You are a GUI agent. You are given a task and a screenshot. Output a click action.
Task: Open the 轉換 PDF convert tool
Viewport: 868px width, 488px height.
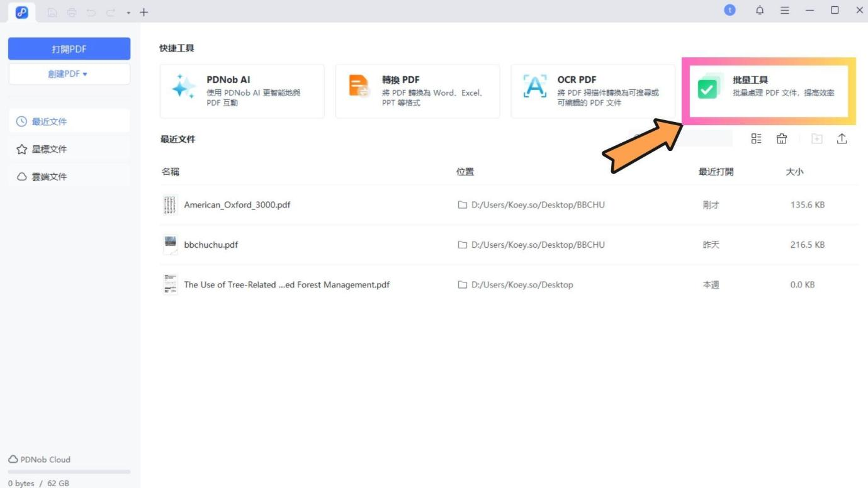click(x=417, y=91)
